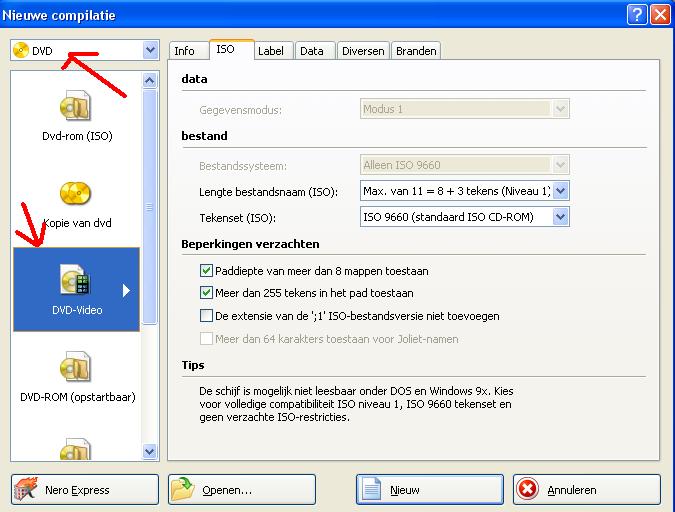Screen dimensions: 675x512
Task: Click the Openen... button
Action: tap(242, 489)
